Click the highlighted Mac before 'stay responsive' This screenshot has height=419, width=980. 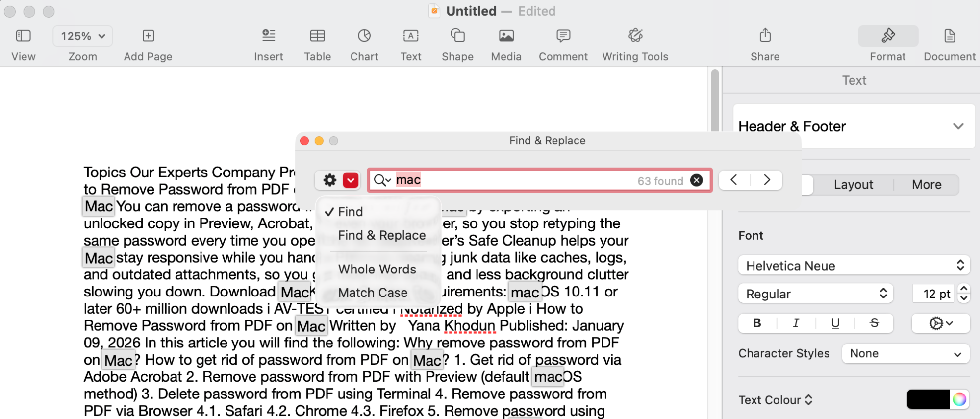99,258
